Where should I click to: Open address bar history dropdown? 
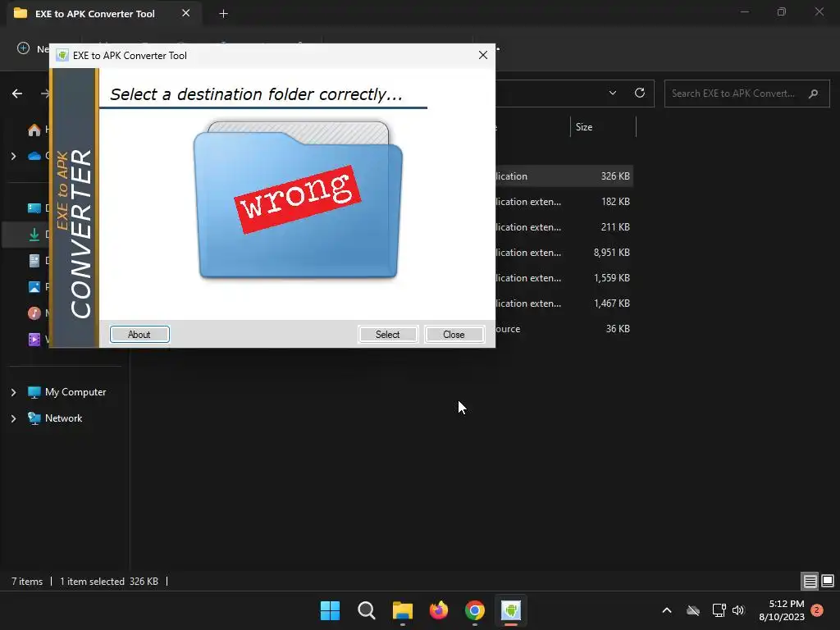coord(612,93)
